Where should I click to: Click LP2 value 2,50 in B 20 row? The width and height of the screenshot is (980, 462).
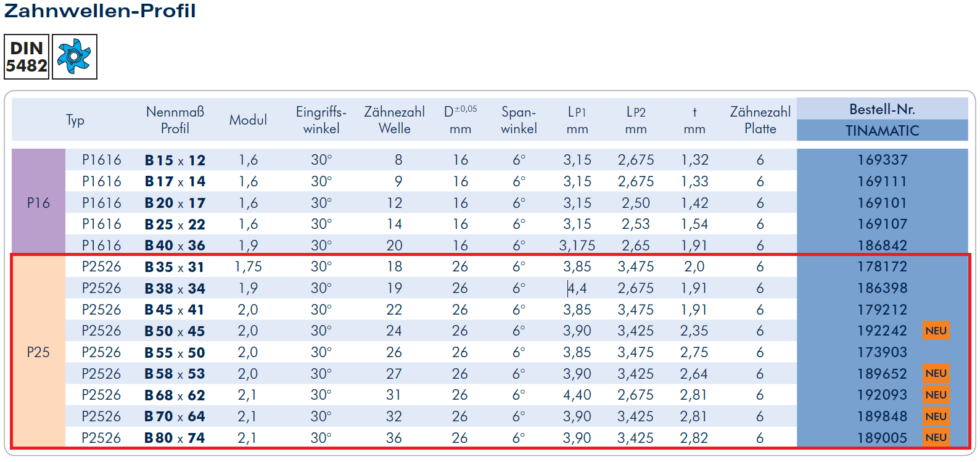click(636, 203)
